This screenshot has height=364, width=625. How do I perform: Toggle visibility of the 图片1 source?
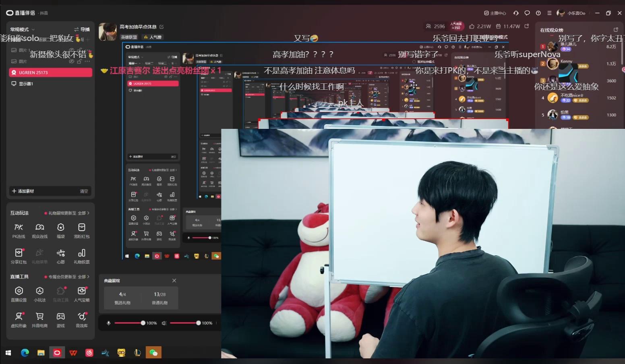72,50
